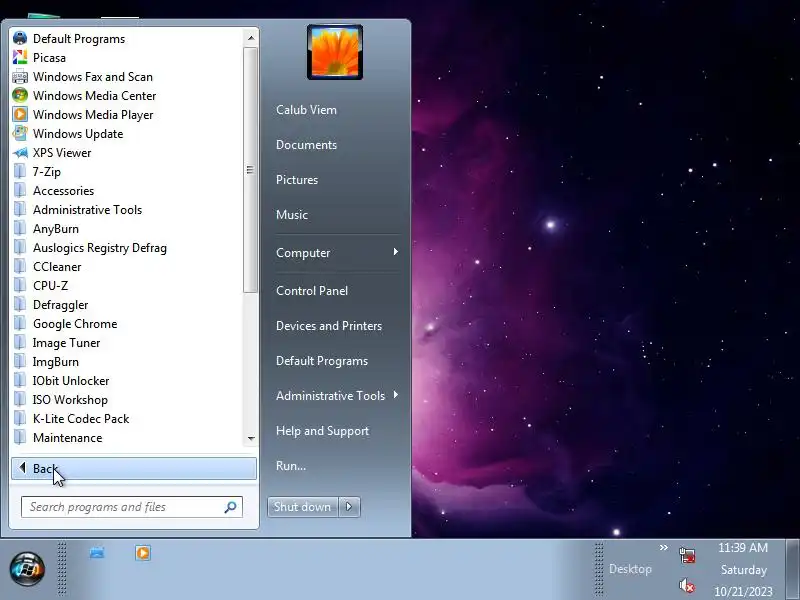The height and width of the screenshot is (600, 800).
Task: Expand the Defraggler folder
Action: (60, 305)
